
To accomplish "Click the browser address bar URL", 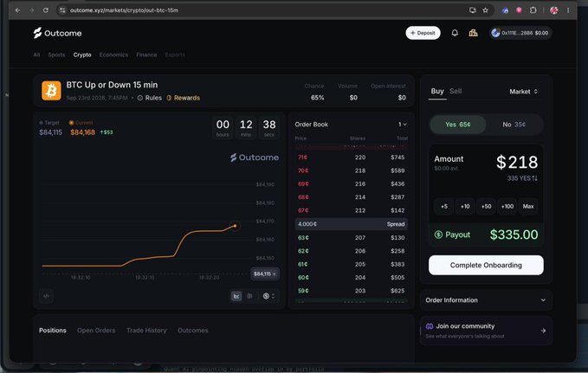I will coord(124,10).
